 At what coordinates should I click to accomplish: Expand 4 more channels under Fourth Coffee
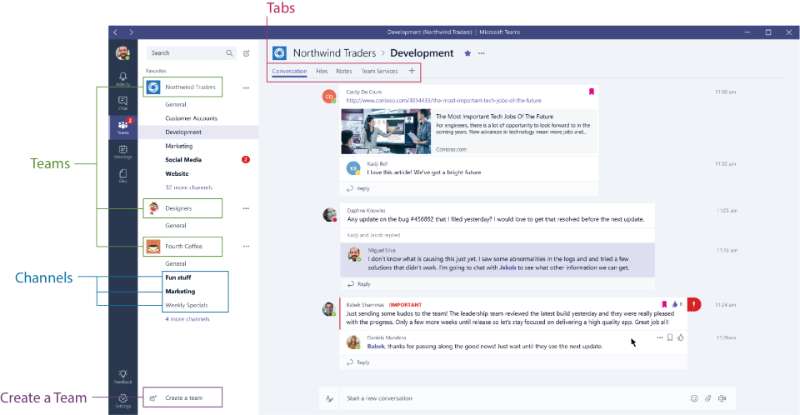point(187,319)
